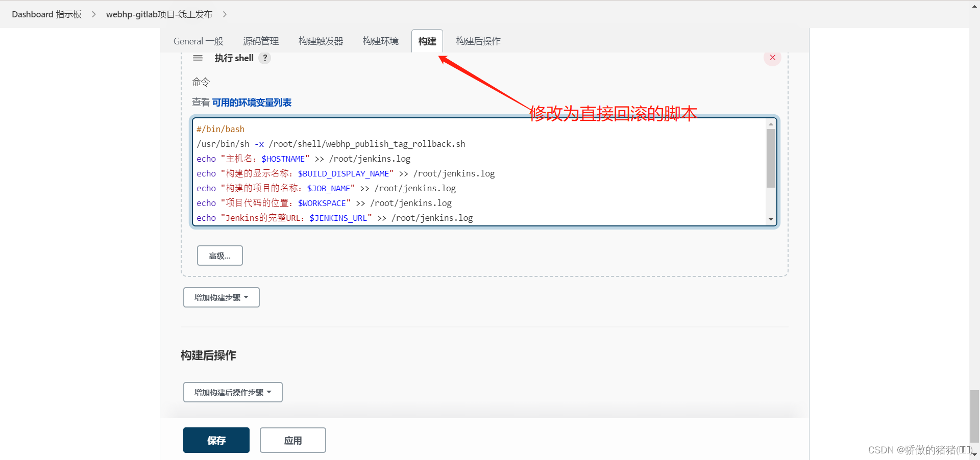This screenshot has height=460, width=980.
Task: Open the 增加构建步骤 dropdown
Action: (x=221, y=297)
